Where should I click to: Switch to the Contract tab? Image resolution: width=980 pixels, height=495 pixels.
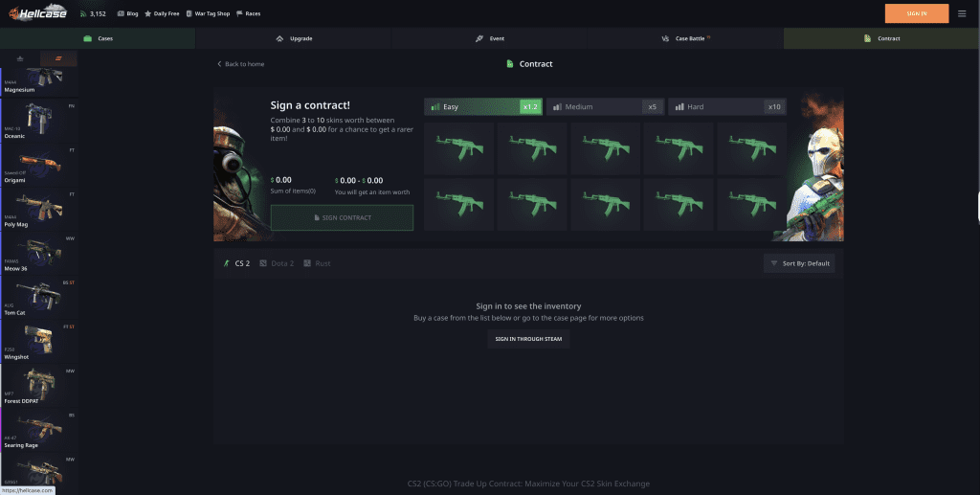tap(881, 38)
